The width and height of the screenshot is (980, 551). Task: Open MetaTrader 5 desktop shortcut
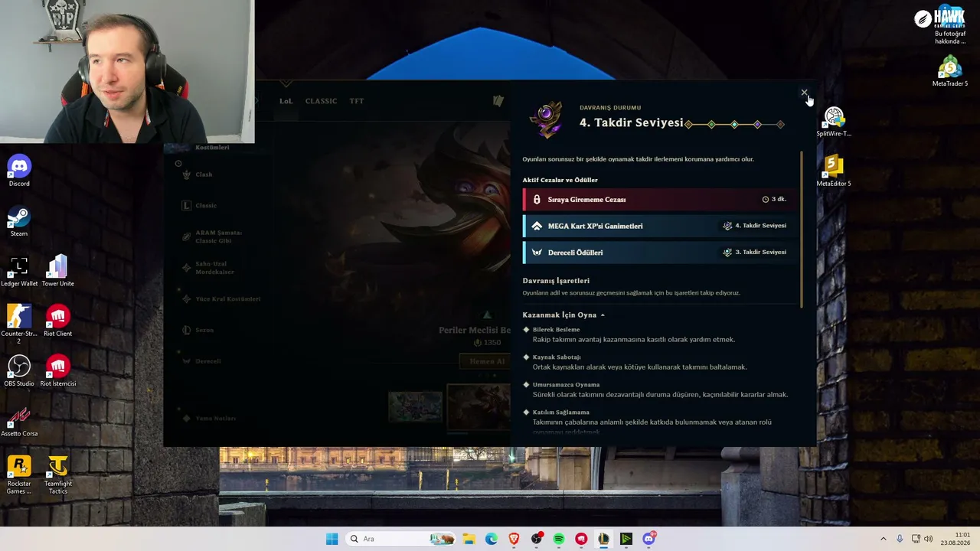pos(949,71)
